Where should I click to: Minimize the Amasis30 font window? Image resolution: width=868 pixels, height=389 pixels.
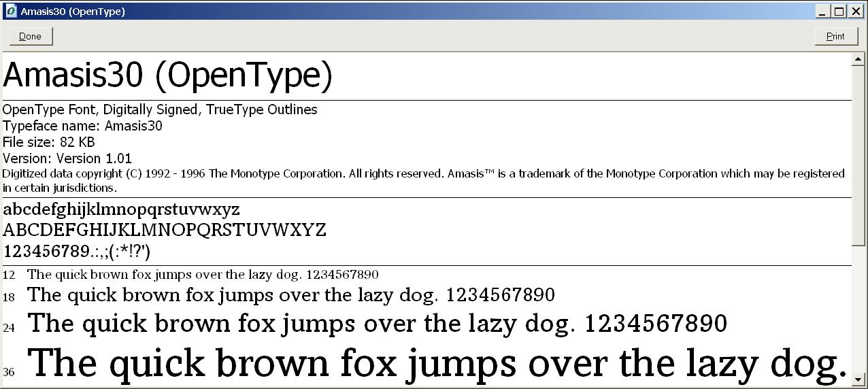[x=824, y=12]
